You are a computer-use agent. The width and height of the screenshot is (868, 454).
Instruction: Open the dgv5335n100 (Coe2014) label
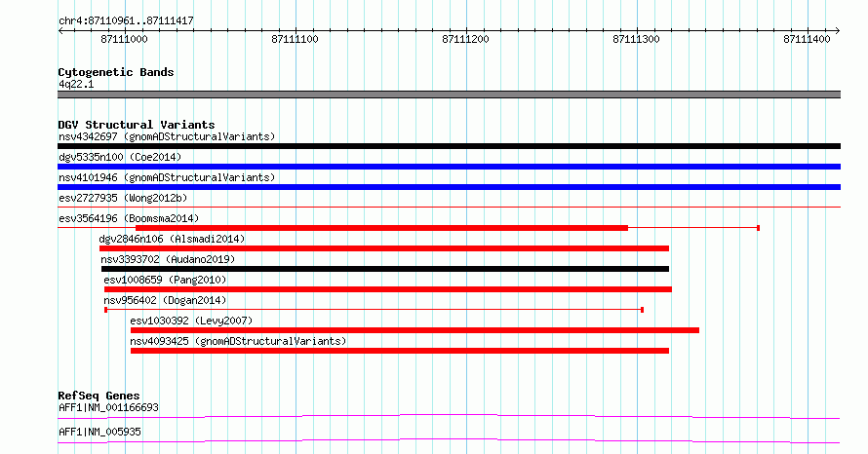[120, 157]
